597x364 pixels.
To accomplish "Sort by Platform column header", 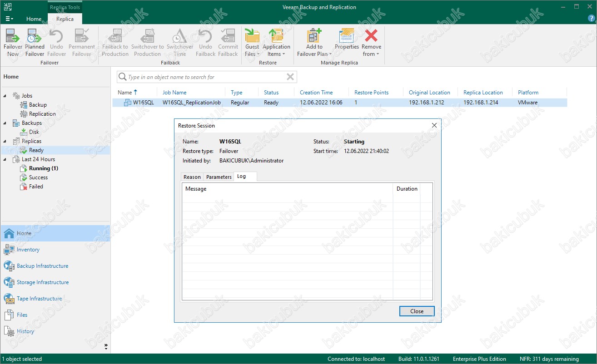I will [x=528, y=93].
